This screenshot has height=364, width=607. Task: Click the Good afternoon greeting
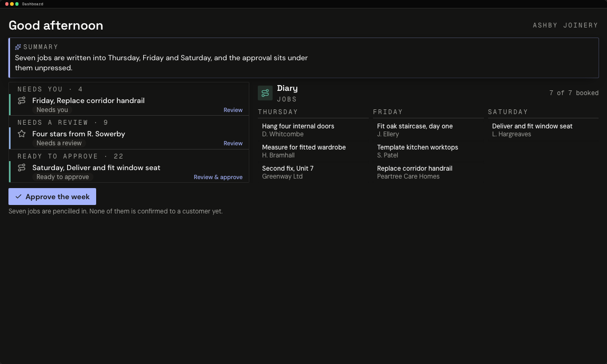(56, 25)
